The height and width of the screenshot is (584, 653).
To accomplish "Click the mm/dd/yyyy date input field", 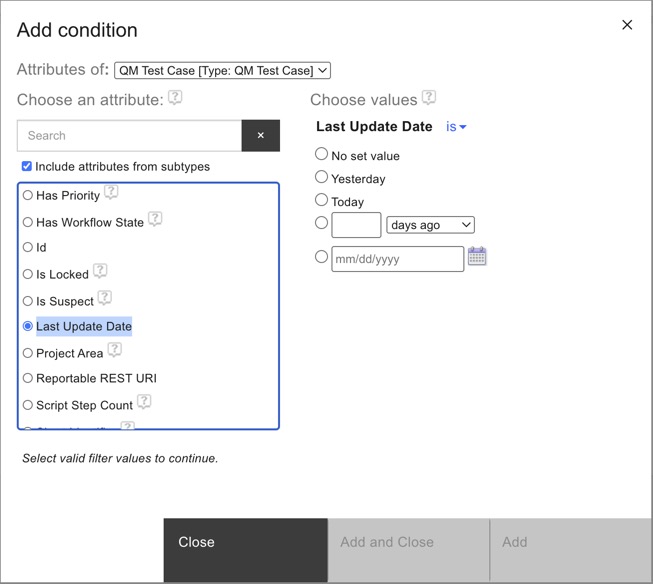I will coord(397,259).
